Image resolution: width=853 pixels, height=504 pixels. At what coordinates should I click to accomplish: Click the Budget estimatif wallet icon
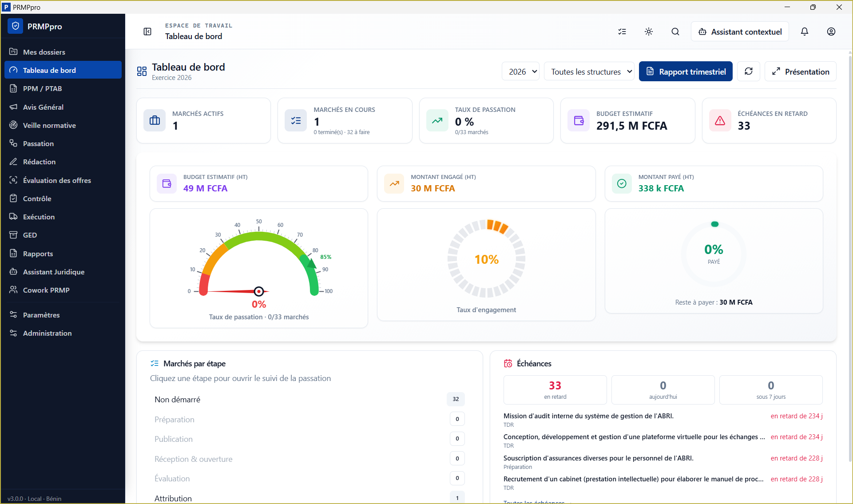pos(579,120)
